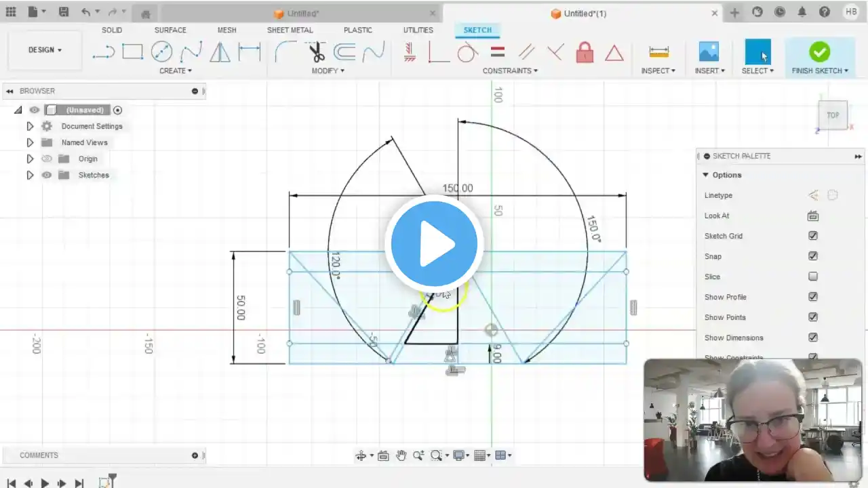The height and width of the screenshot is (488, 868).
Task: Toggle the Show Points checkbox
Action: click(813, 317)
